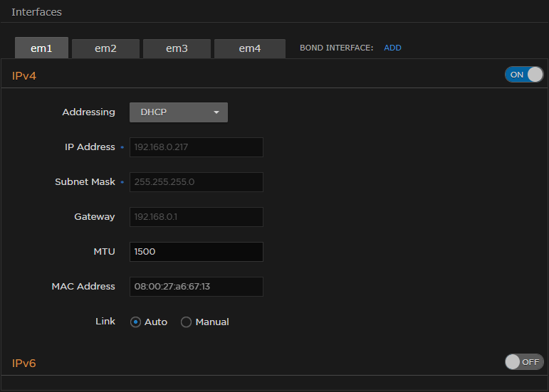Disable the IPv4 ON toggle switch
The width and height of the screenshot is (549, 392).
524,75
